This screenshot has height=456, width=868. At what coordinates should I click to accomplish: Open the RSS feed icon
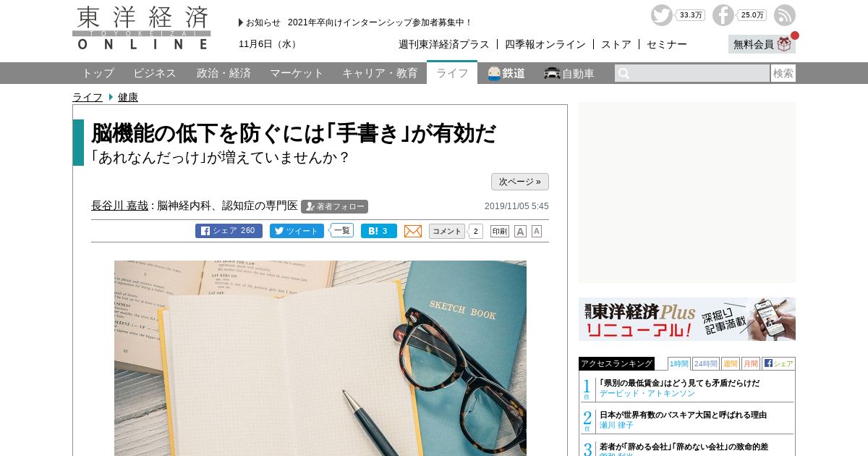pyautogui.click(x=785, y=15)
